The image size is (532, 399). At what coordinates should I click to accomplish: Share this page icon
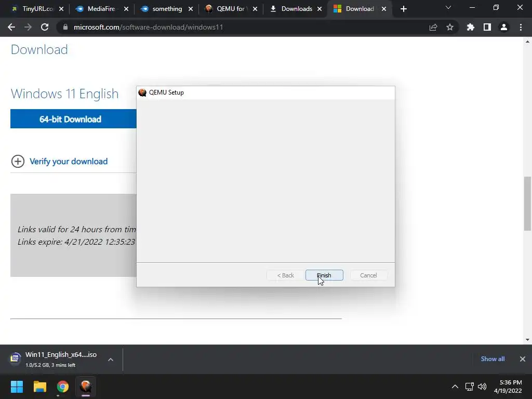tap(433, 27)
